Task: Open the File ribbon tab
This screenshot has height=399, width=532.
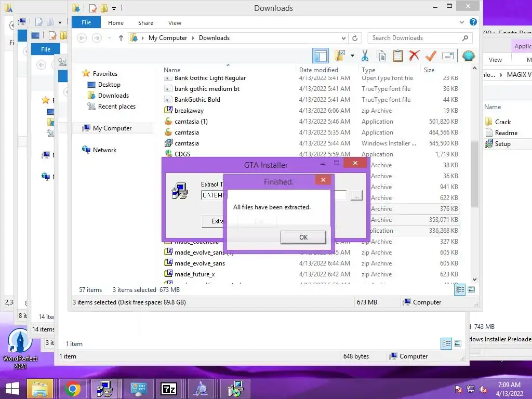Action: tap(86, 22)
